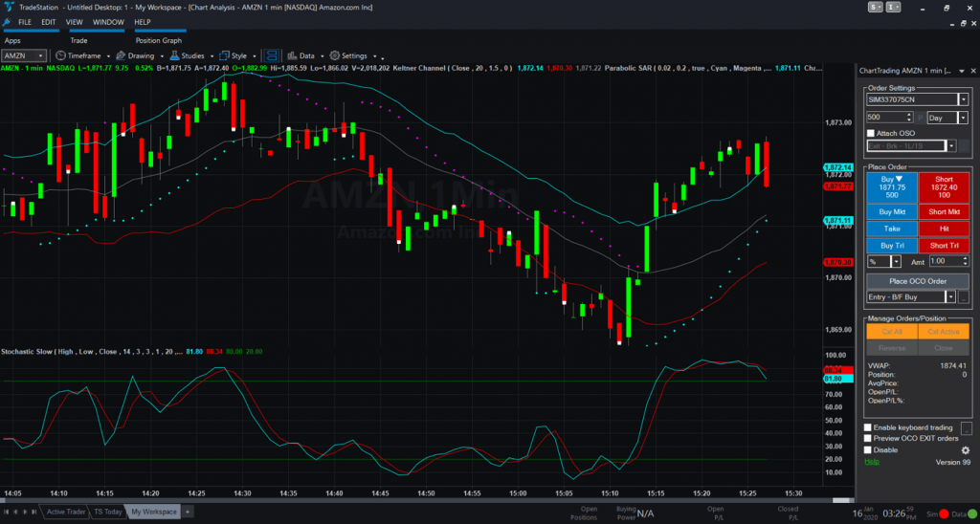This screenshot has height=524, width=980.
Task: Open the Help link in ChartTrading
Action: point(871,462)
